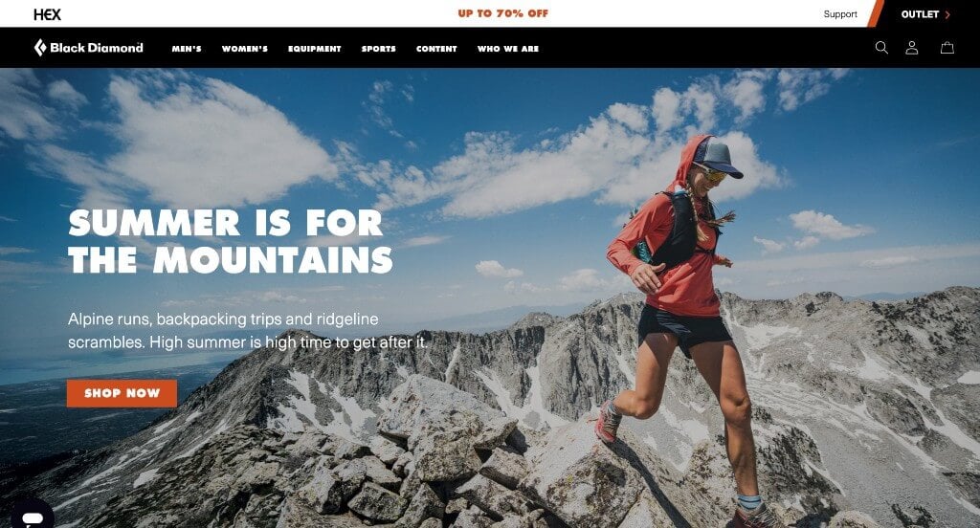Open the Support link
This screenshot has width=980, height=528.
[840, 13]
